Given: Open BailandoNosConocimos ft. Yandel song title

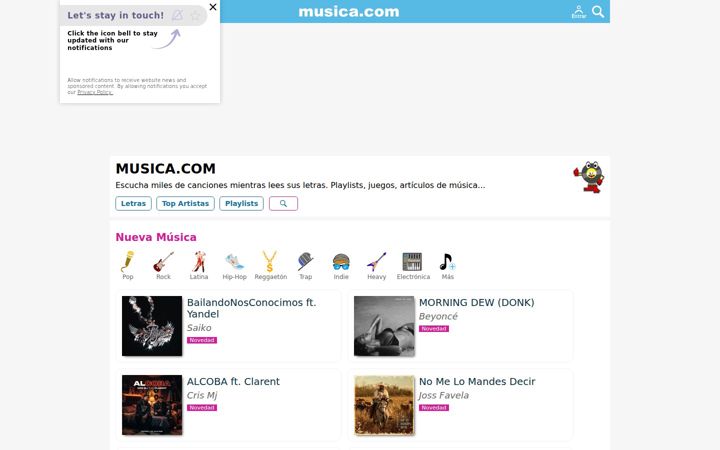Looking at the screenshot, I should click(x=252, y=308).
